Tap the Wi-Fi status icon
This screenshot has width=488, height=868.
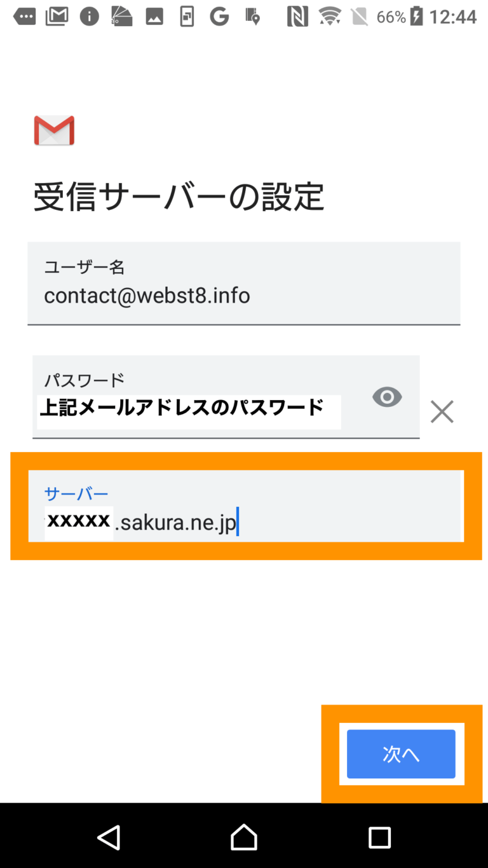coord(330,17)
